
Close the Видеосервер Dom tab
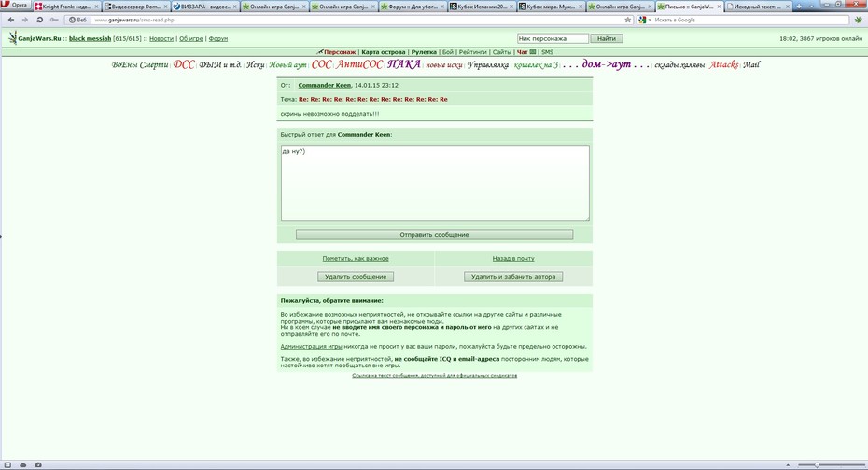click(165, 7)
